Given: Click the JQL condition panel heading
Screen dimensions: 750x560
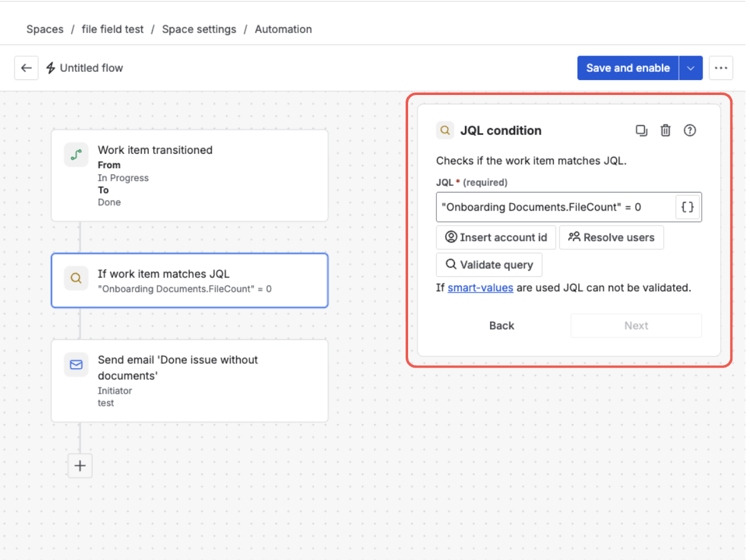Looking at the screenshot, I should pos(501,131).
